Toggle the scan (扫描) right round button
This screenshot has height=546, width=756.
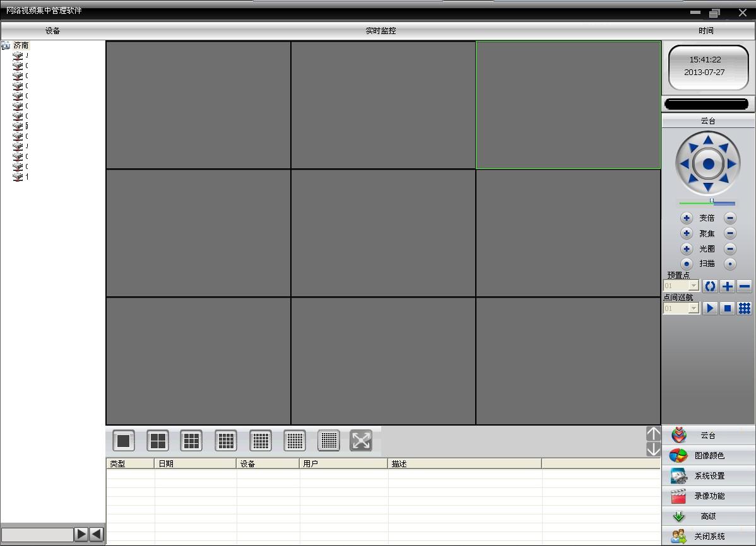point(730,264)
